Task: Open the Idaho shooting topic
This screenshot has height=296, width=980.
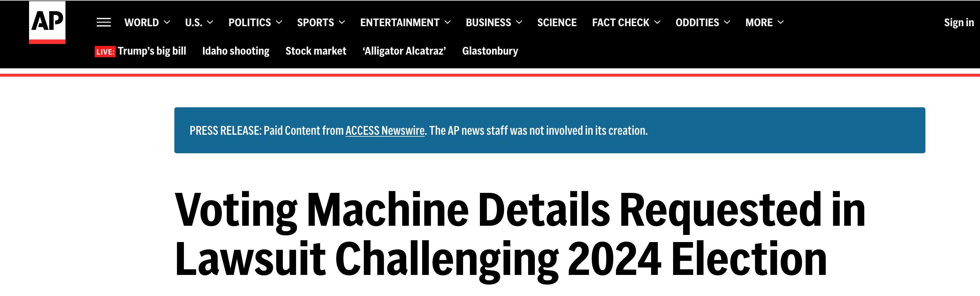Action: [x=235, y=51]
